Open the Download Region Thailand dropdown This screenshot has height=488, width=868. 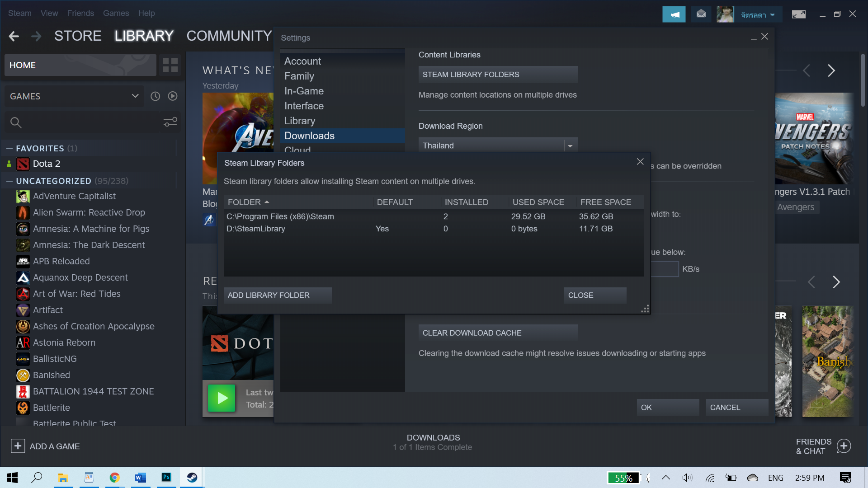[498, 145]
